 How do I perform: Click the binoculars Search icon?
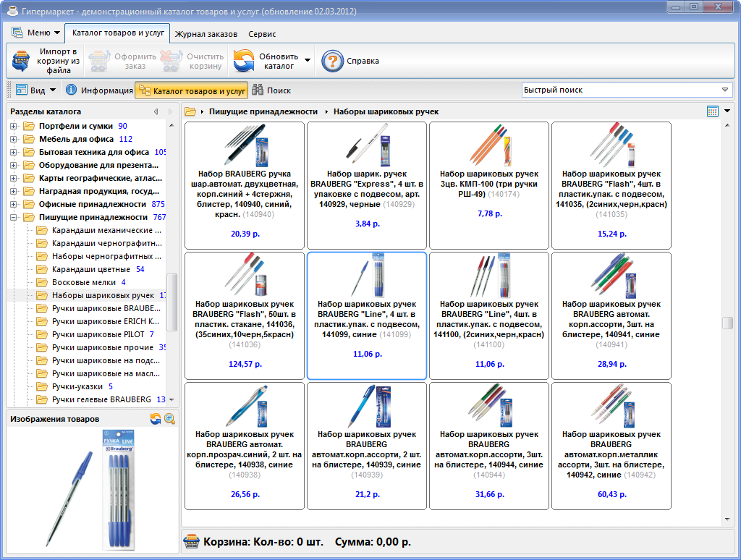pyautogui.click(x=258, y=90)
